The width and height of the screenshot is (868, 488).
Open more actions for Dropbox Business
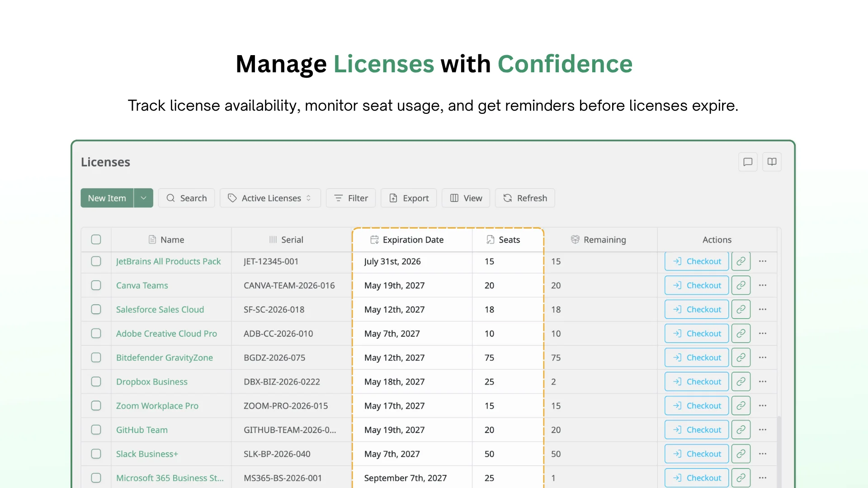pos(763,382)
